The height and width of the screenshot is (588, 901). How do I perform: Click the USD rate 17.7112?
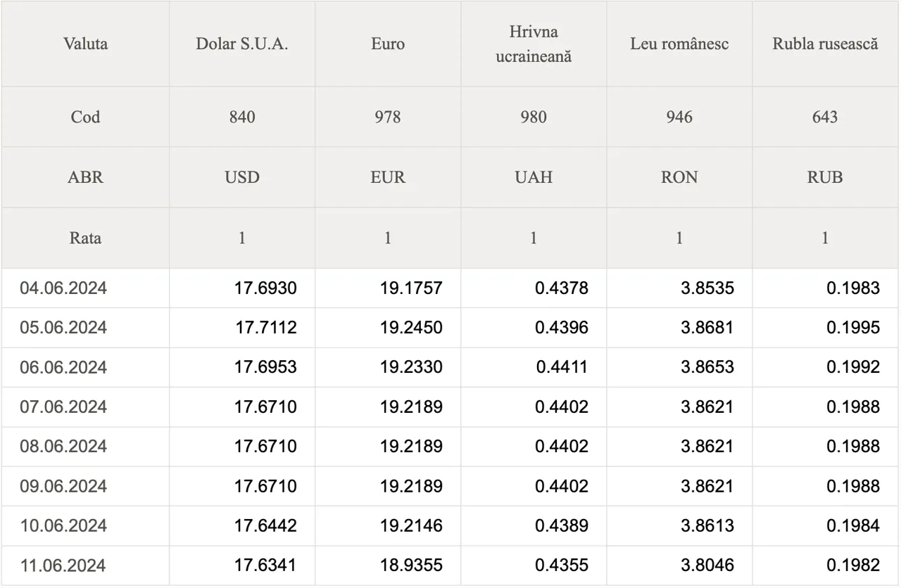tap(266, 328)
